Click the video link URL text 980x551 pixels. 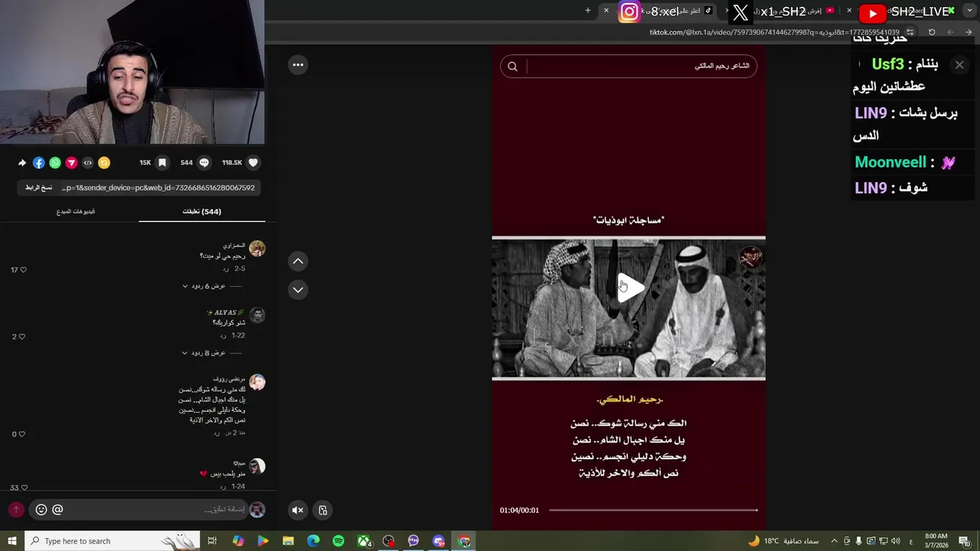[158, 187]
